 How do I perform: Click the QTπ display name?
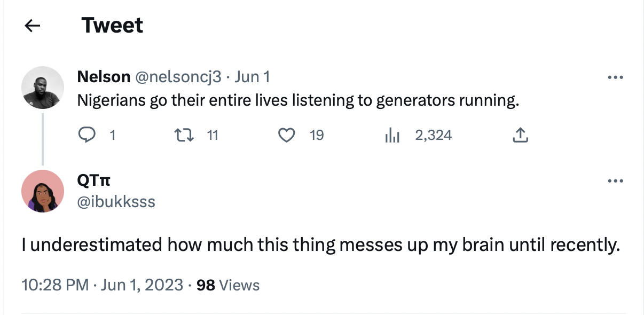click(94, 180)
